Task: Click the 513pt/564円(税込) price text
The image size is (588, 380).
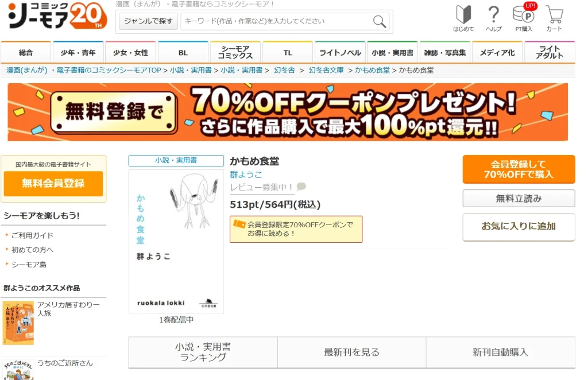Action: 275,204
